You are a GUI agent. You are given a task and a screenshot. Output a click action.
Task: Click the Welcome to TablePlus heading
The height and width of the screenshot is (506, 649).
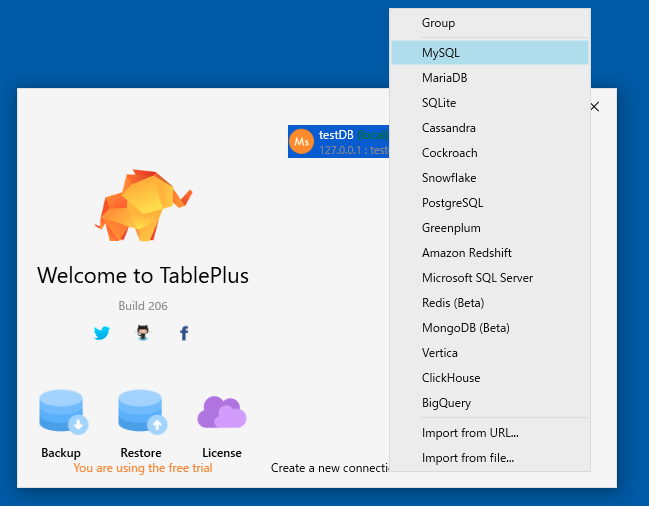pyautogui.click(x=143, y=276)
